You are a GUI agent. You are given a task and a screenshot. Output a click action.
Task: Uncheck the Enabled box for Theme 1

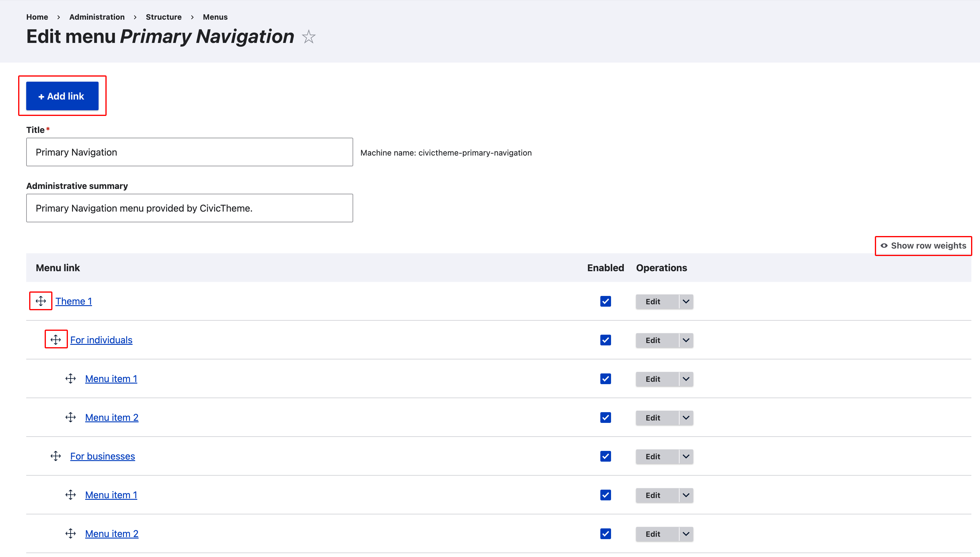(x=605, y=301)
